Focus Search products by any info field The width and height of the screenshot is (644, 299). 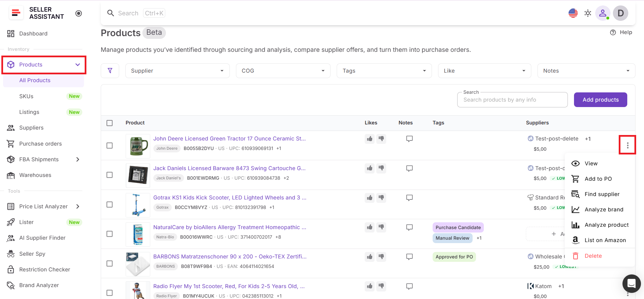tap(512, 100)
